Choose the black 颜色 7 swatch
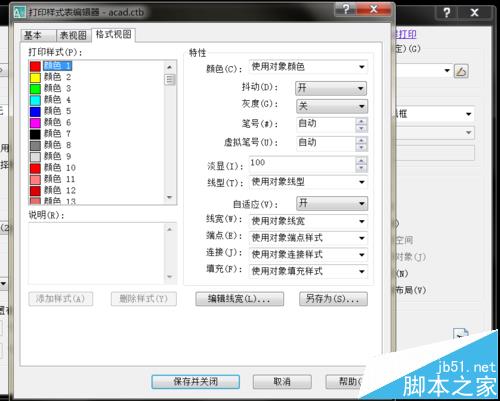The image size is (500, 401). coord(35,134)
